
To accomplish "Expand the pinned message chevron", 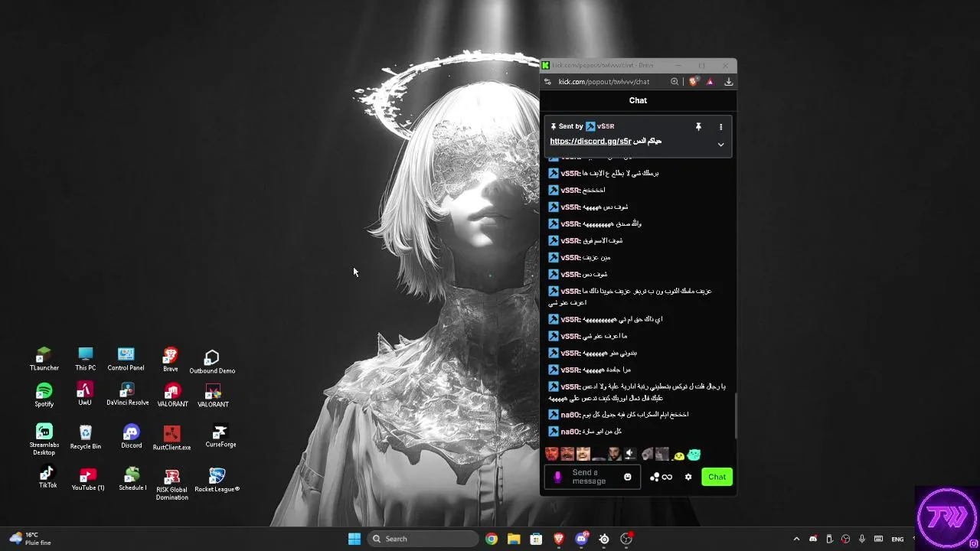I will pyautogui.click(x=720, y=144).
